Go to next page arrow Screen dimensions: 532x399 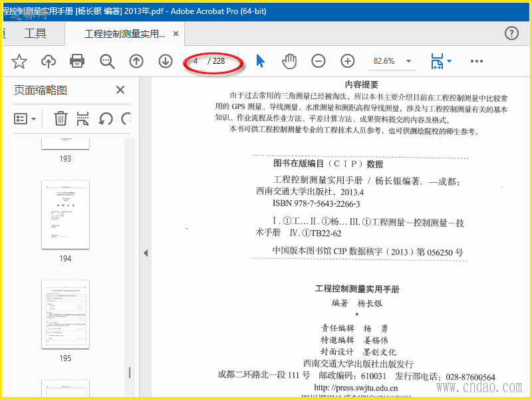coord(166,61)
